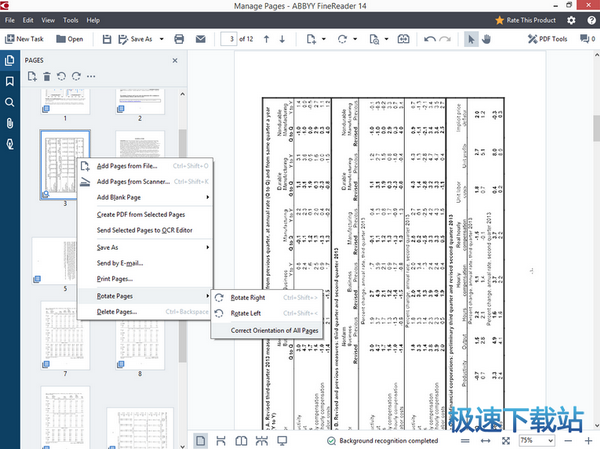Open the File menu
Viewport: 600px width, 449px height.
[x=10, y=20]
